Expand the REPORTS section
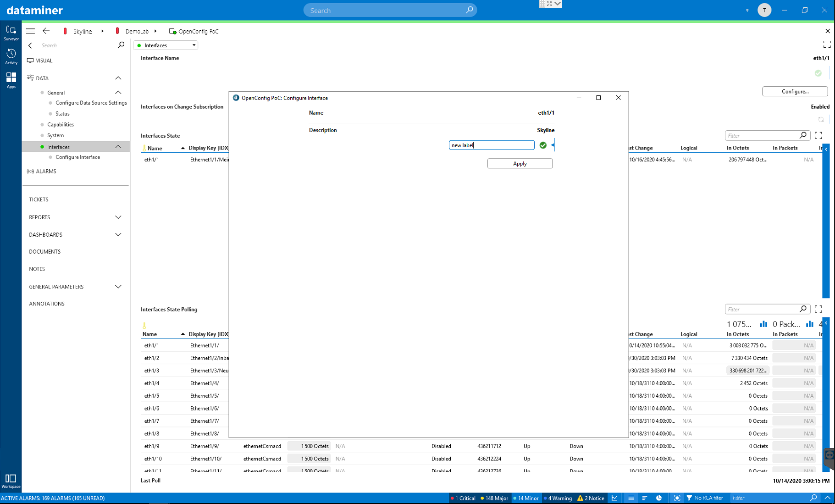 tap(118, 217)
